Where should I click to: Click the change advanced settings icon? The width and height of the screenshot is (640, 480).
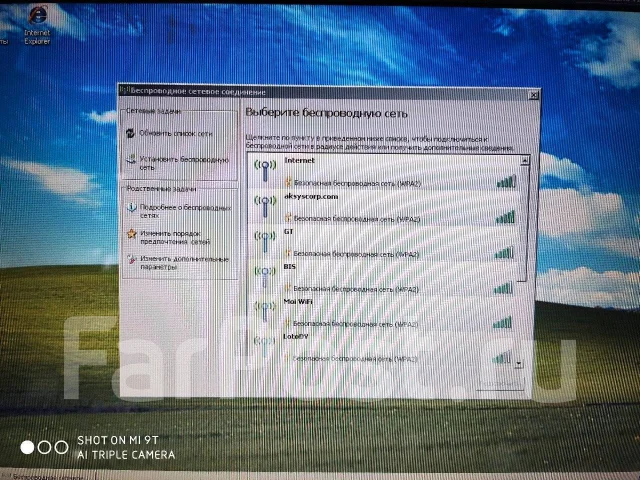[x=131, y=259]
